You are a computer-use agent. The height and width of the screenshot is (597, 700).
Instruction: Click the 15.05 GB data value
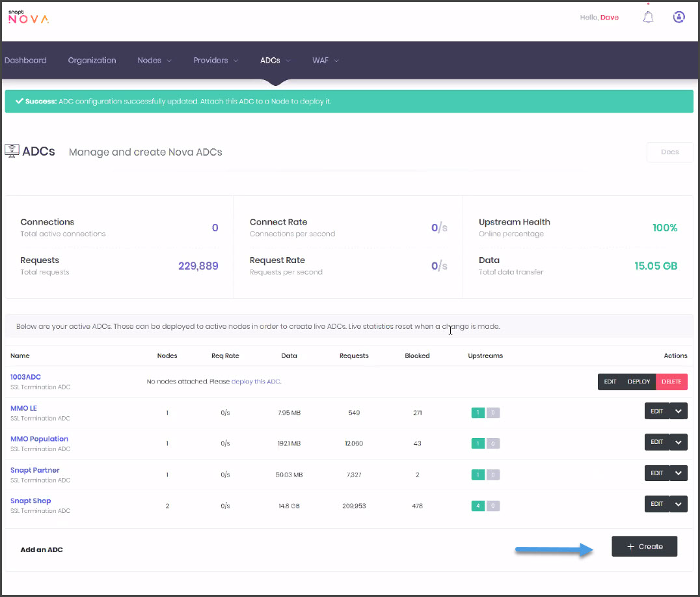pos(656,266)
